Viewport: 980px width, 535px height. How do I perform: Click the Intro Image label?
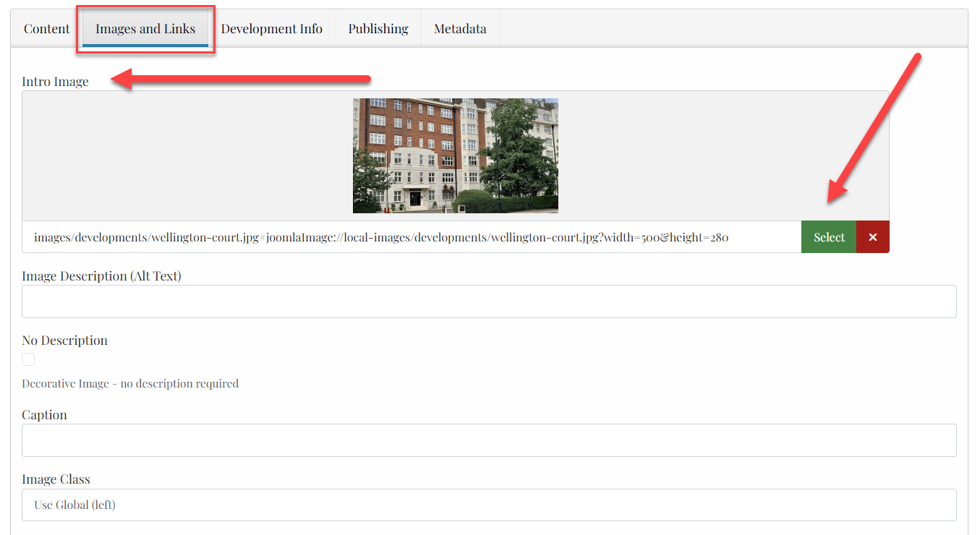[55, 82]
